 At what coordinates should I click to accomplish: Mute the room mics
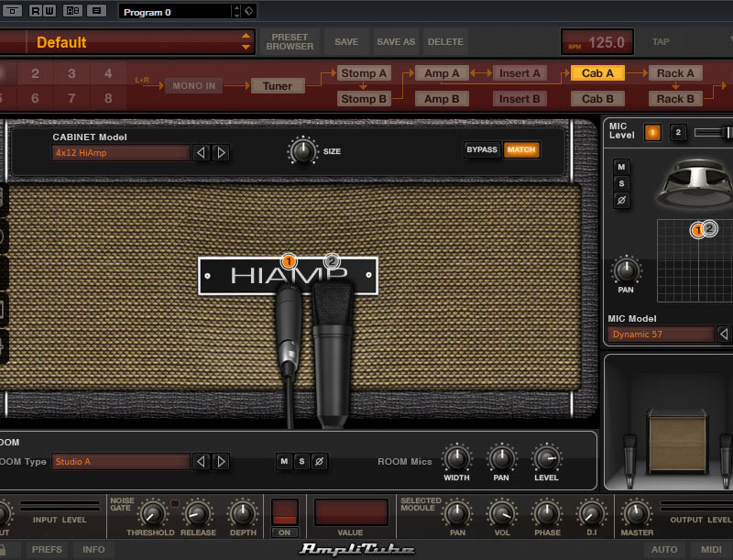point(284,461)
